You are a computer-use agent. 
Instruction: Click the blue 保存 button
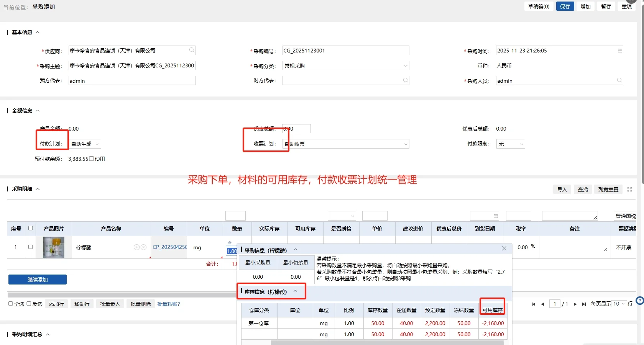tap(565, 6)
